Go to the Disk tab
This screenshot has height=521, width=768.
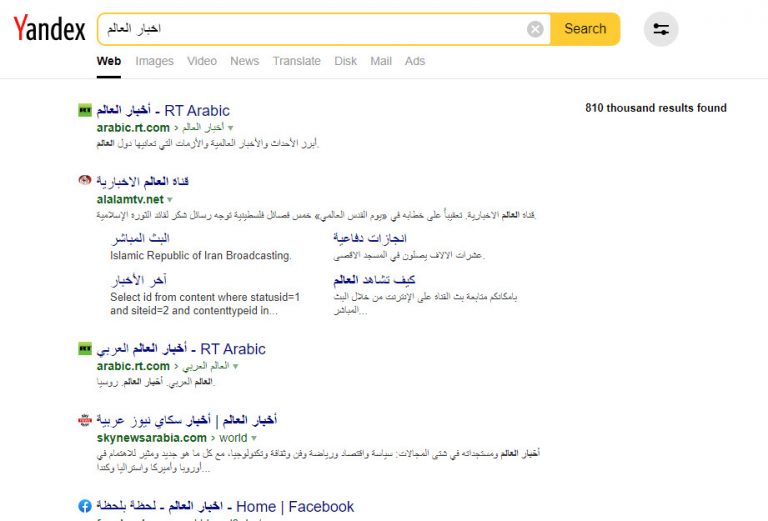(x=345, y=61)
